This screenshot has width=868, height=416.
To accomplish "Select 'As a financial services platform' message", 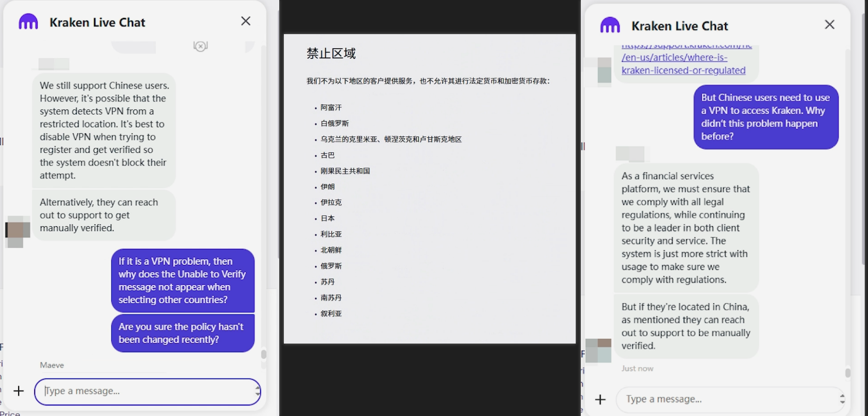I will click(686, 228).
